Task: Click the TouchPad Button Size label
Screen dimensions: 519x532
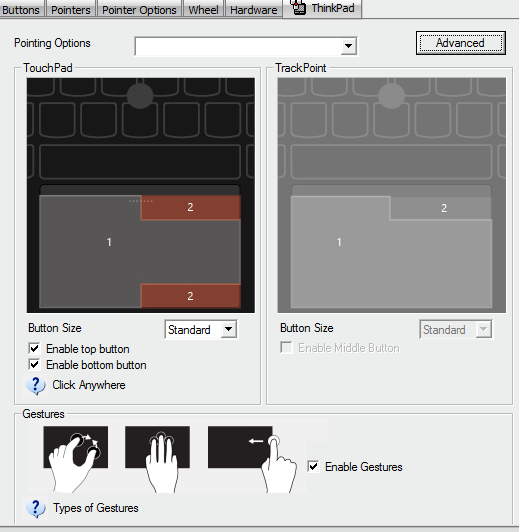Action: (55, 328)
